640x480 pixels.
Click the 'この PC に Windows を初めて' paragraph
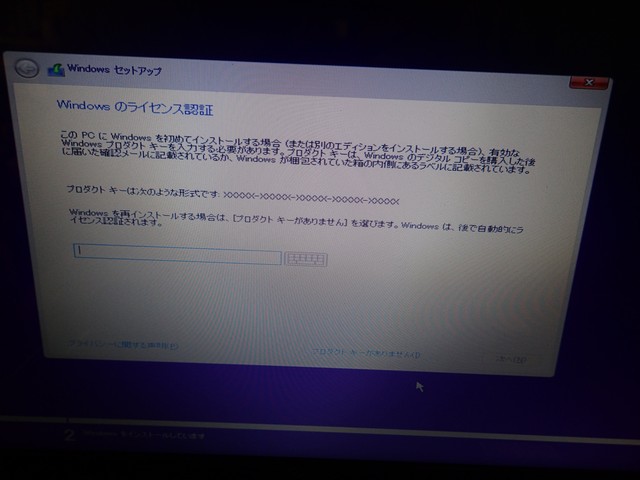coord(298,153)
